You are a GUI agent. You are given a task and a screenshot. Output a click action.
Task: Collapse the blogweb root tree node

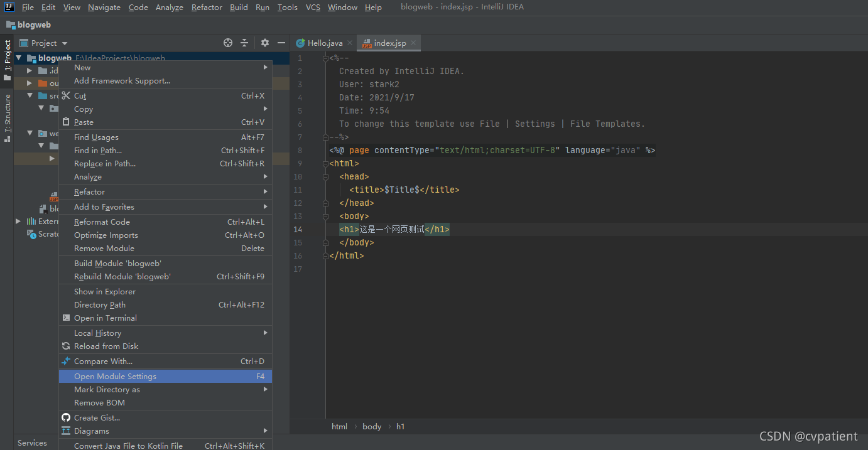19,58
